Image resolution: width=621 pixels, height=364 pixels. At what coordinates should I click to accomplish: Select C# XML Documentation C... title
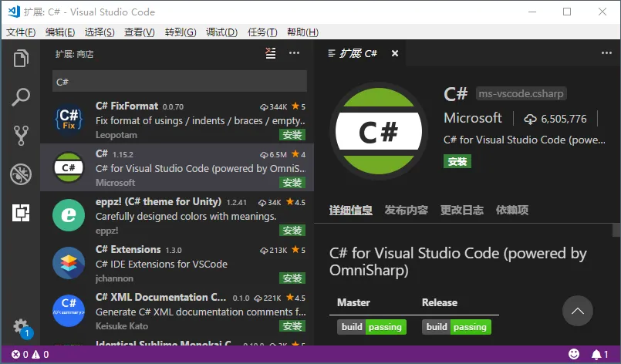(160, 298)
